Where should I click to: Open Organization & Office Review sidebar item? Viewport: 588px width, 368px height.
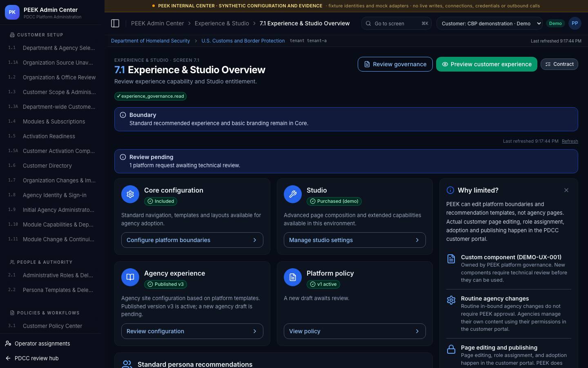51,77
